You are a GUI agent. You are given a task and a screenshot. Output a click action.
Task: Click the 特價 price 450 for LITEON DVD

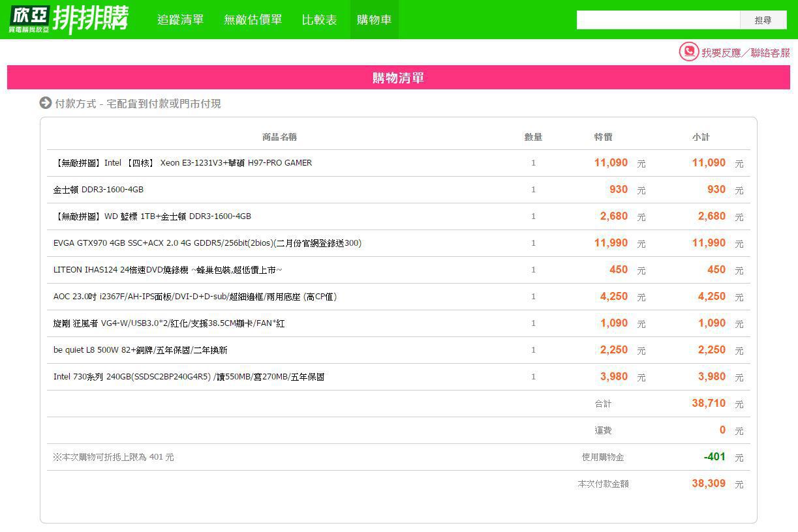tap(619, 270)
